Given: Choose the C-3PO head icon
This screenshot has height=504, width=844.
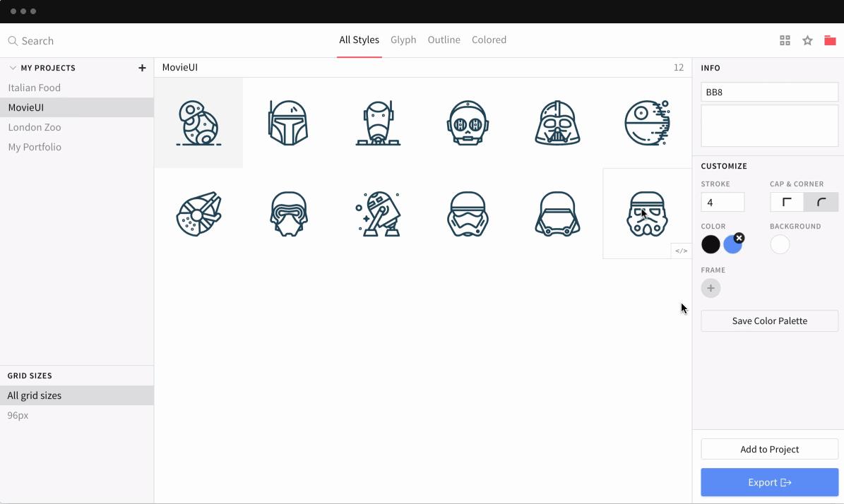Looking at the screenshot, I should 468,123.
